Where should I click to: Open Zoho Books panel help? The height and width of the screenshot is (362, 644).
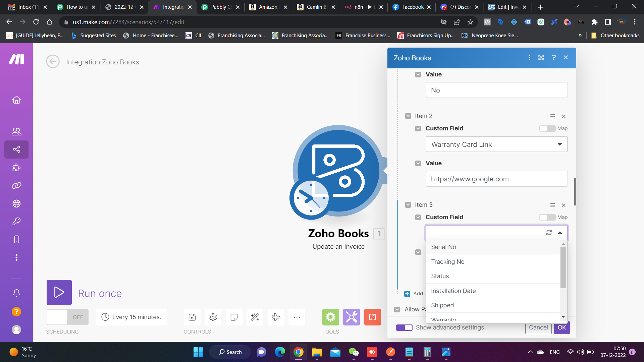554,58
